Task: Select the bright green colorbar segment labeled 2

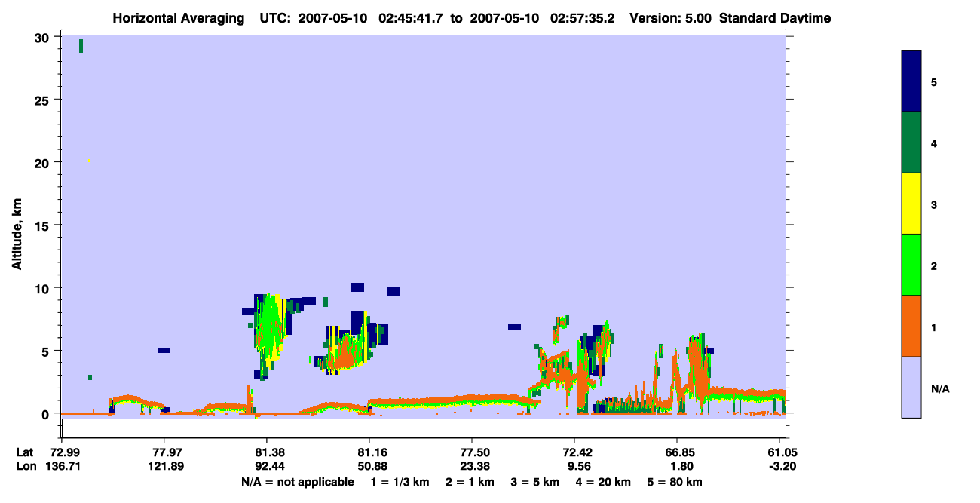Action: point(911,265)
